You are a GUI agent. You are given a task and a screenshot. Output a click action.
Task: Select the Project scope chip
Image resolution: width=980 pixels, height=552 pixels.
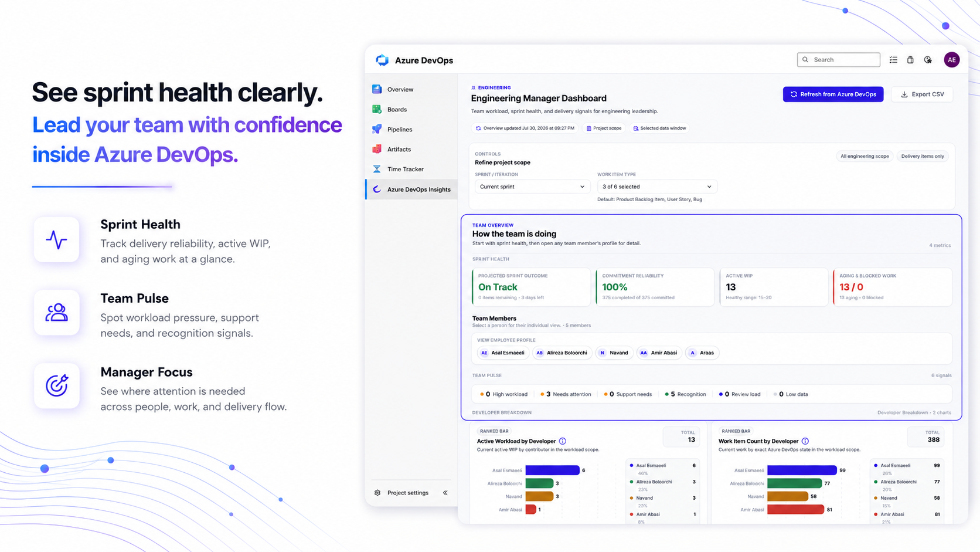(x=604, y=128)
